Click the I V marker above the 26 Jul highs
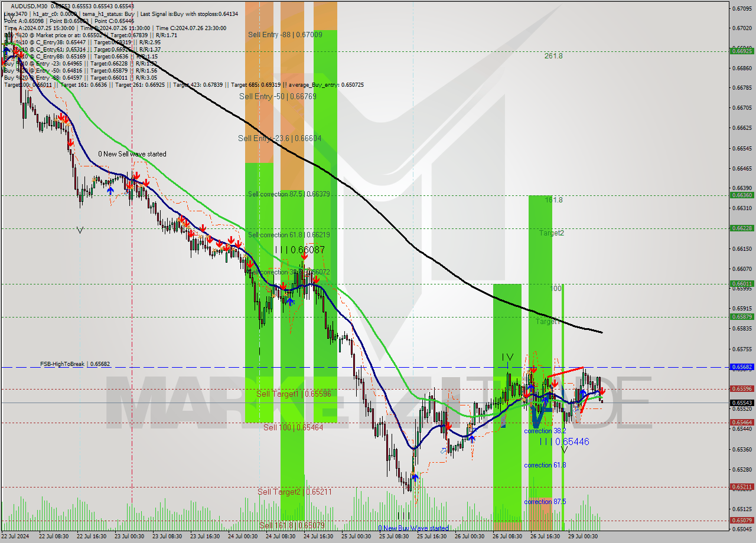The width and height of the screenshot is (756, 543). (506, 357)
